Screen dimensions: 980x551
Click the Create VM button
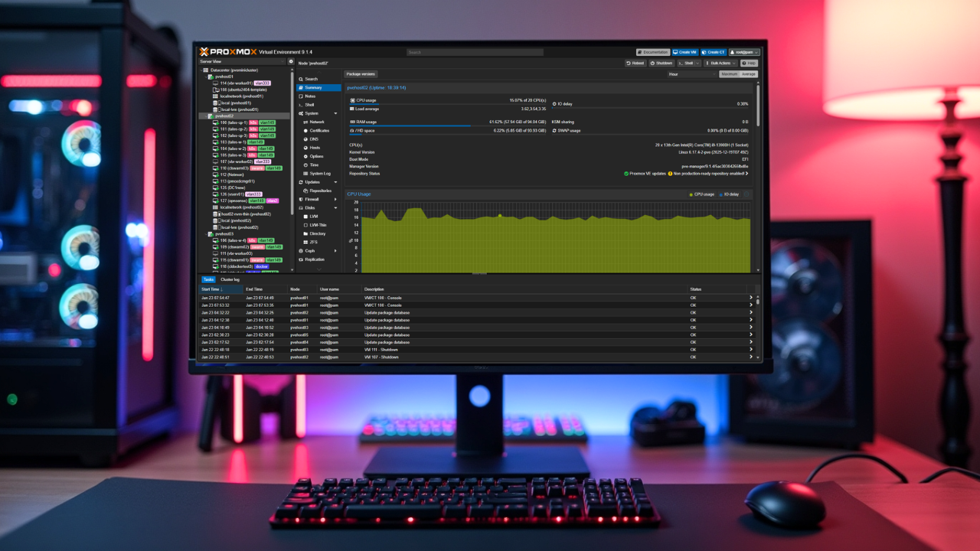(x=685, y=52)
